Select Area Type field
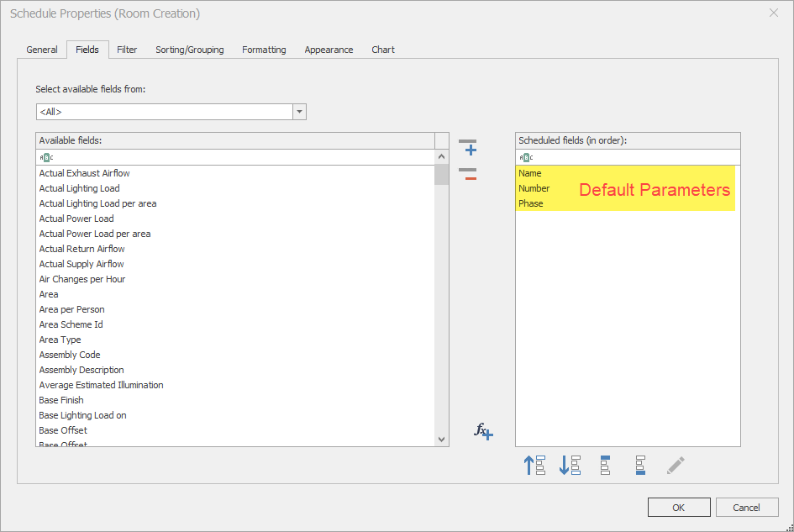This screenshot has height=532, width=794. [235, 340]
